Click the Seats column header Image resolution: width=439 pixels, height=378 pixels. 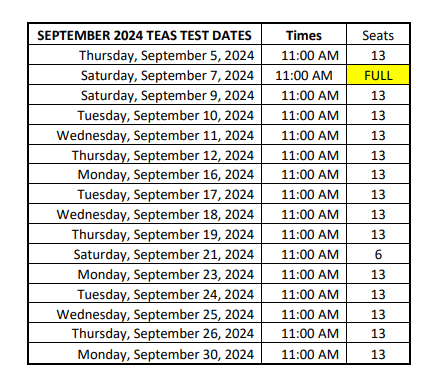point(378,35)
